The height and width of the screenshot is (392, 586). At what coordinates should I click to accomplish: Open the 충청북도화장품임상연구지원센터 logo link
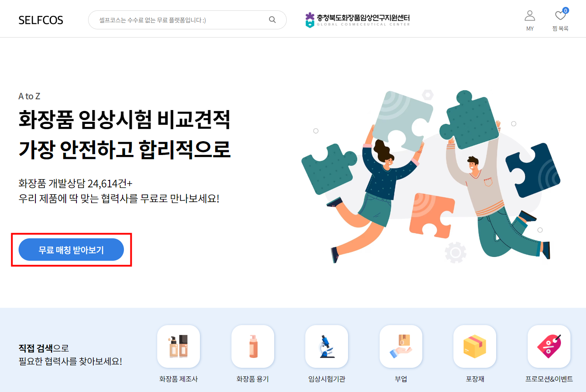pyautogui.click(x=358, y=20)
